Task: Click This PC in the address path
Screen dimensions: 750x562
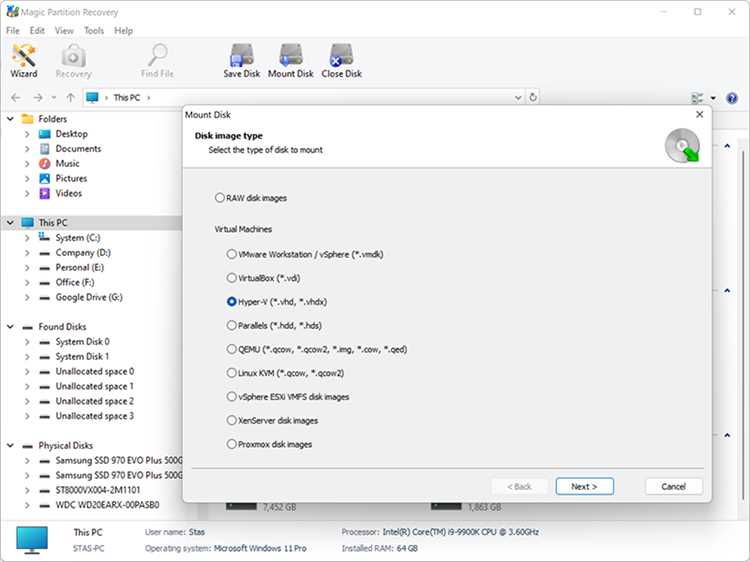Action: point(127,98)
